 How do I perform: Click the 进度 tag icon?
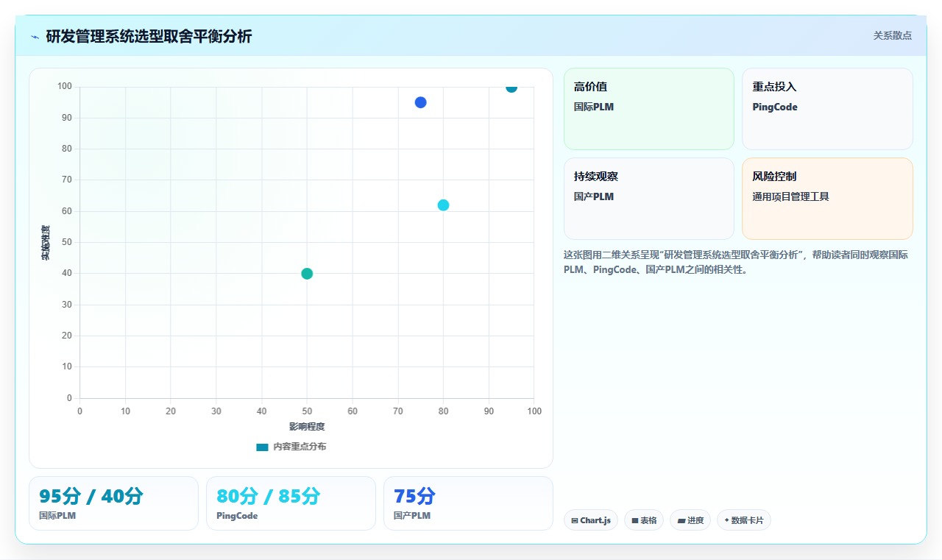(x=681, y=521)
